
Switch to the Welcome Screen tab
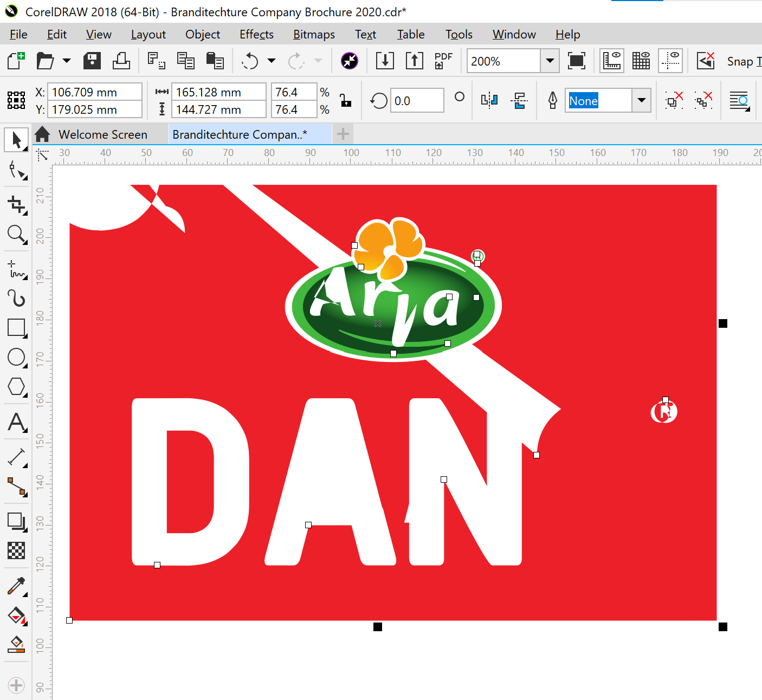click(x=102, y=134)
